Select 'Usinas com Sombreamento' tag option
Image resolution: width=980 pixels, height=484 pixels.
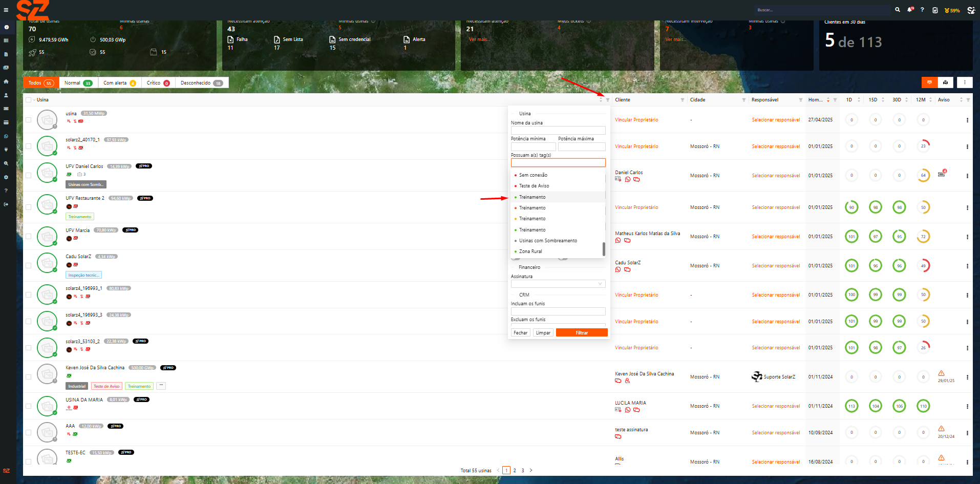548,241
